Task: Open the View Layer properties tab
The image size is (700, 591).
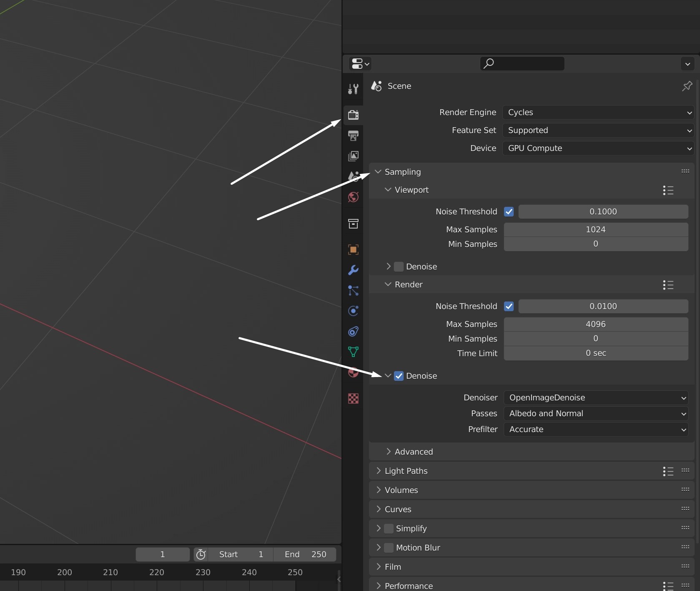Action: pos(353,156)
